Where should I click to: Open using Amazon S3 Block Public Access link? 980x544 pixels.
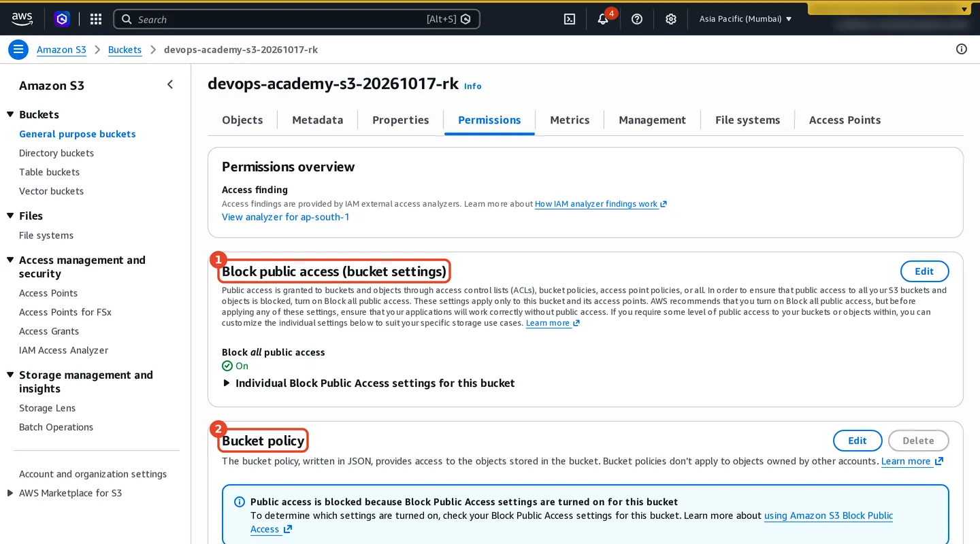pyautogui.click(x=828, y=515)
